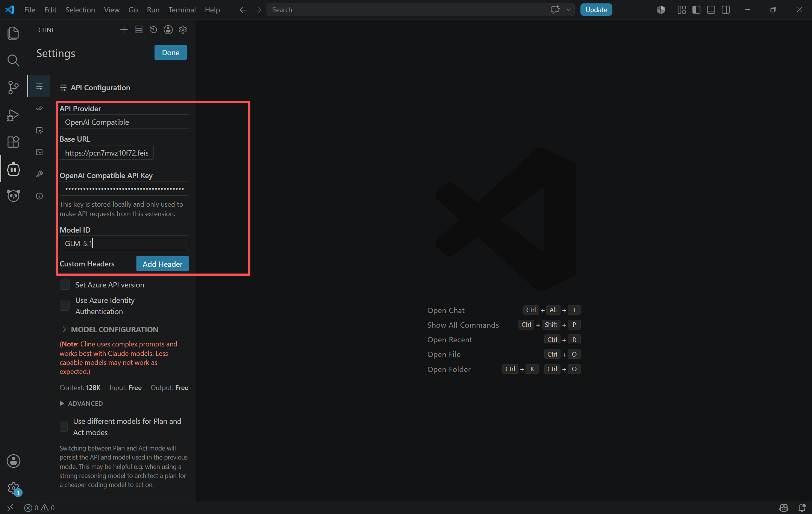Open the Accounts menu in activity bar
This screenshot has height=514, width=812.
click(x=13, y=461)
